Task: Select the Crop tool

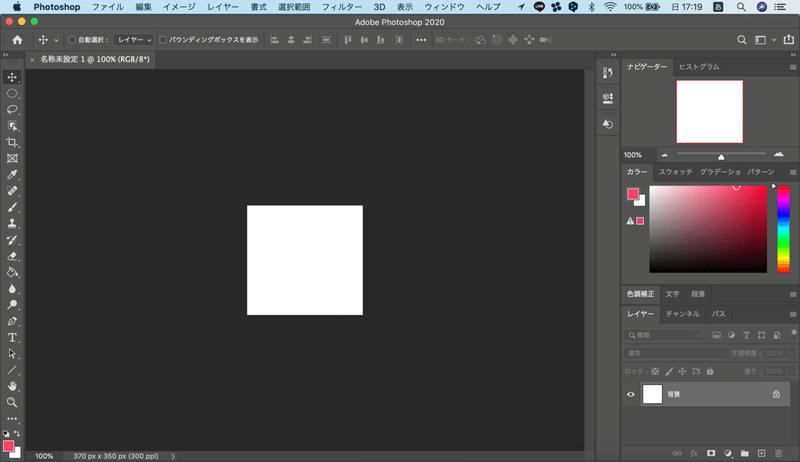Action: [12, 142]
